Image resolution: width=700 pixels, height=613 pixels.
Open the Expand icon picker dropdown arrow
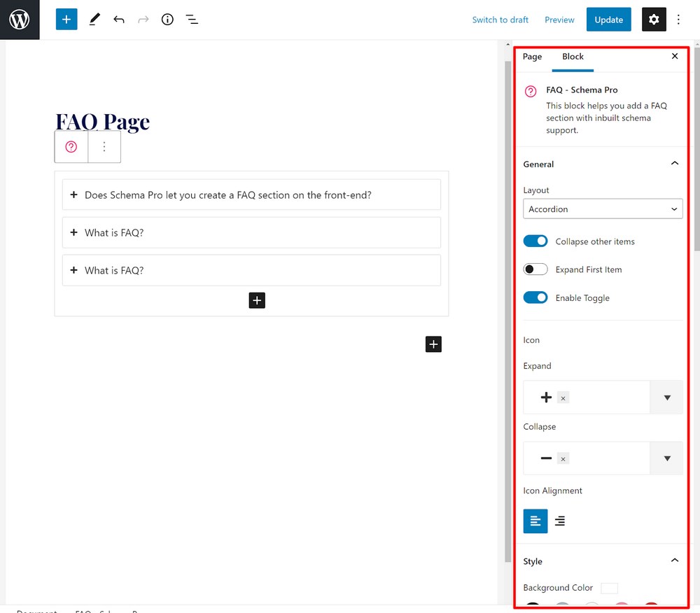[x=667, y=397]
